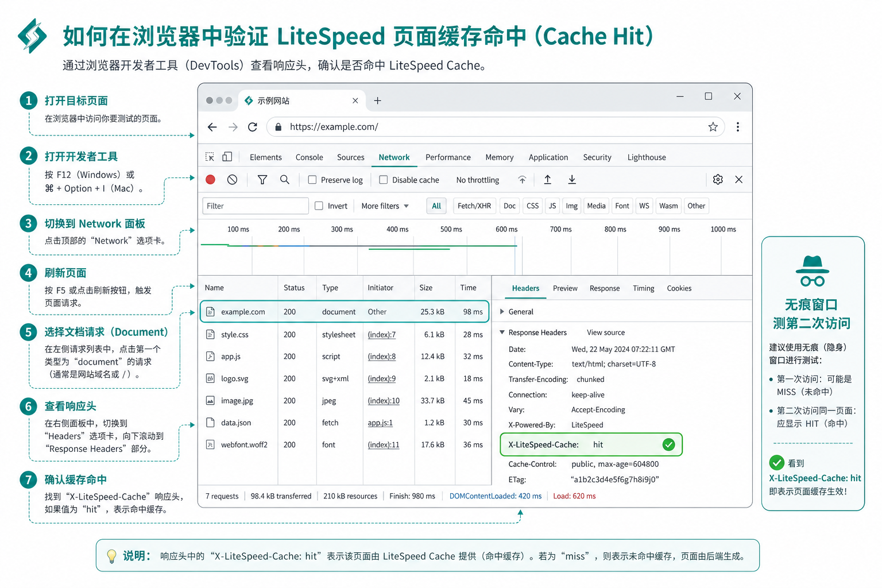Filter requests by Img

[x=572, y=206]
